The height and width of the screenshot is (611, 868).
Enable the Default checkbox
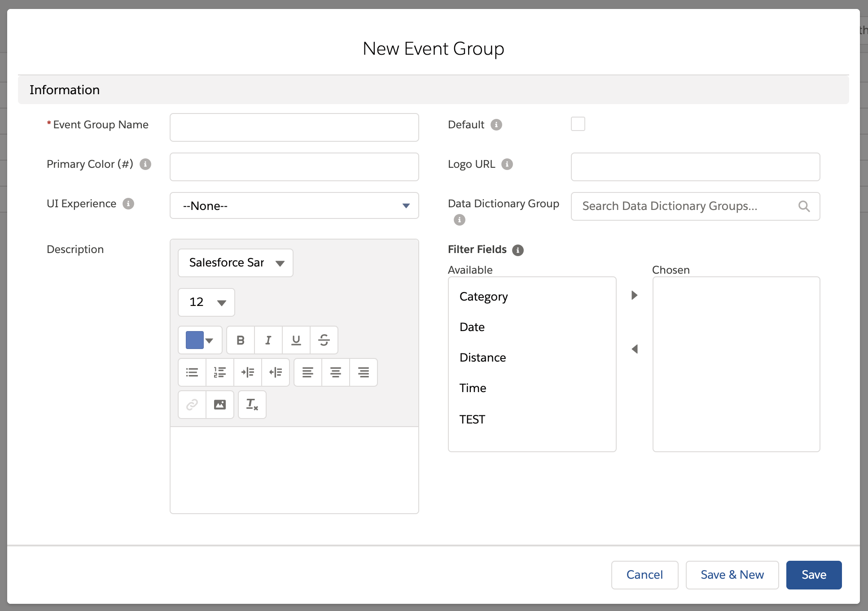tap(578, 124)
